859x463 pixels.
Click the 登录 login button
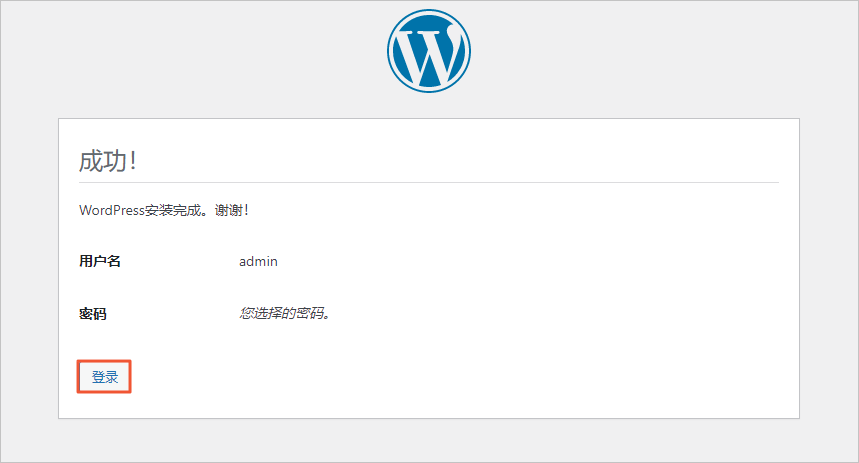(104, 377)
